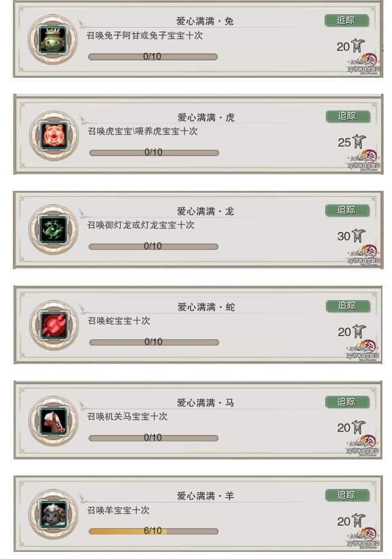
Task: Track the 爱心满满·虎 achievement
Action: (x=348, y=116)
